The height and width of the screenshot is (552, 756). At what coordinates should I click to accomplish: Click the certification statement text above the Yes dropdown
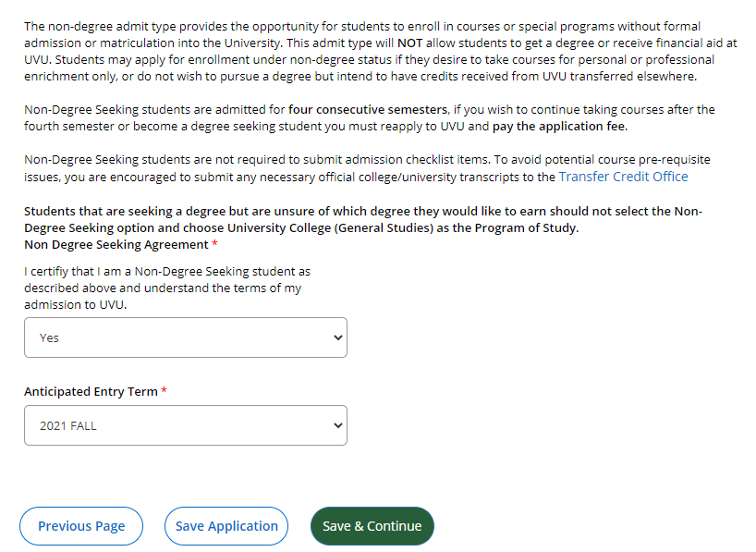pyautogui.click(x=166, y=288)
